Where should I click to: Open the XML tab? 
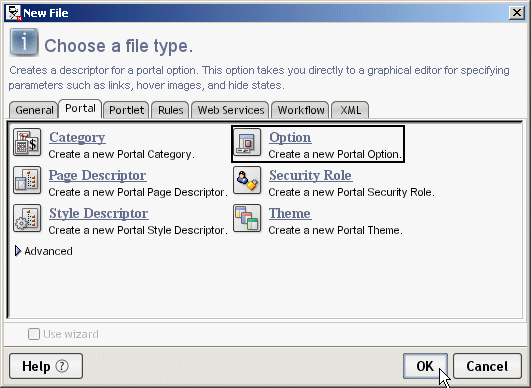[x=351, y=110]
